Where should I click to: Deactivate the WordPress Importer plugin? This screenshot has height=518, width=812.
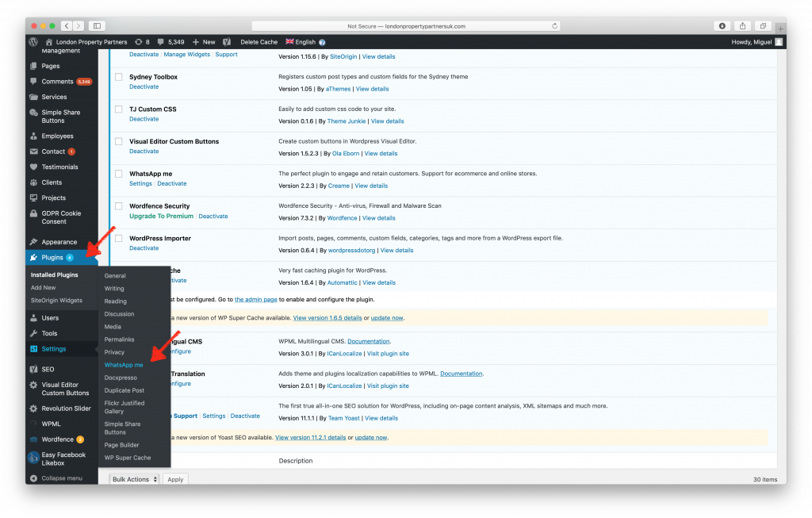click(144, 248)
